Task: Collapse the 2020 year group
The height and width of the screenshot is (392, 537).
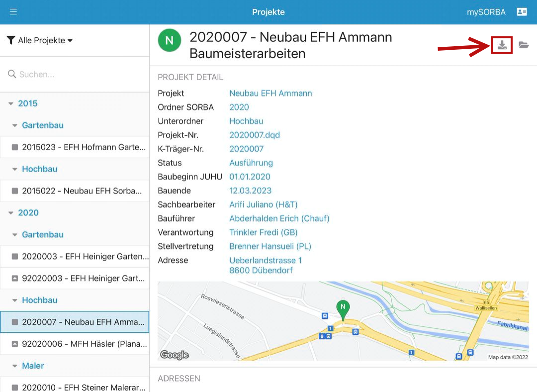Action: 11,213
